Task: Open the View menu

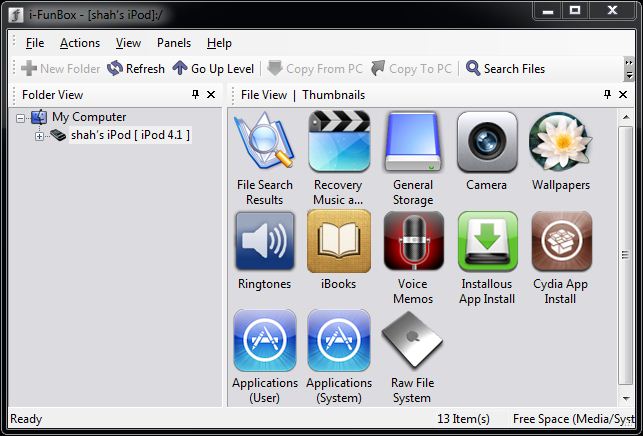Action: pos(128,43)
